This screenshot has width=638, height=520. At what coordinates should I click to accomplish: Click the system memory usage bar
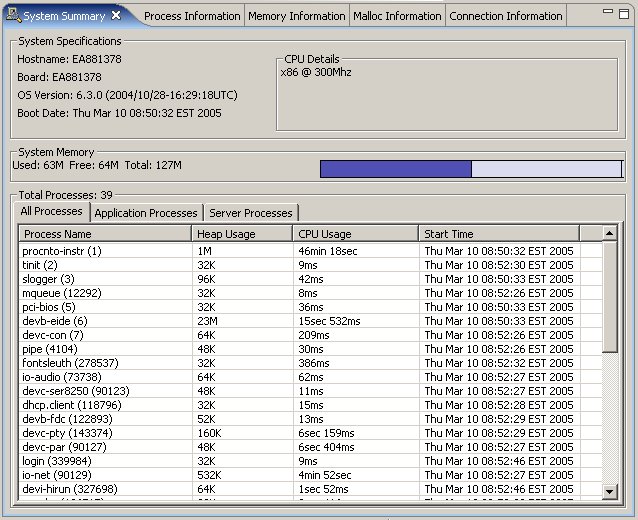(470, 169)
